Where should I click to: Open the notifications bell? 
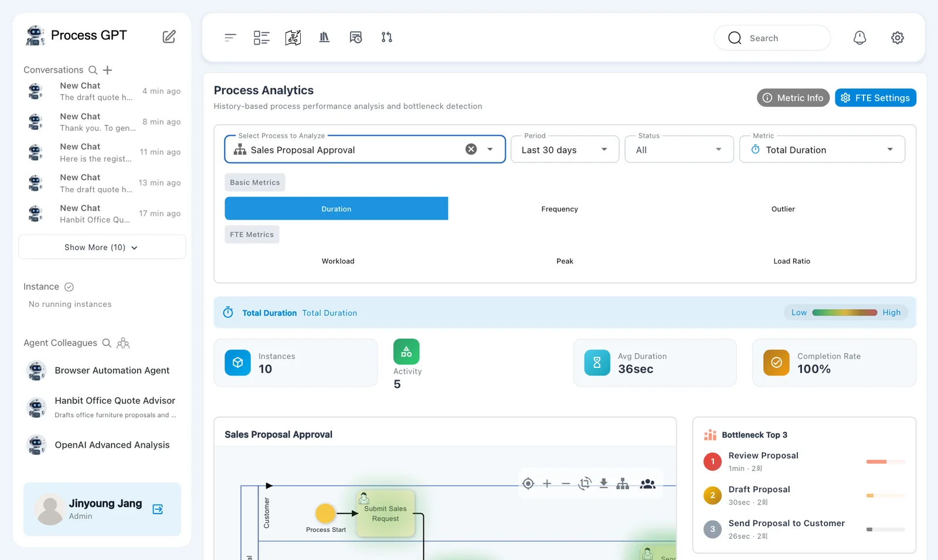[859, 38]
